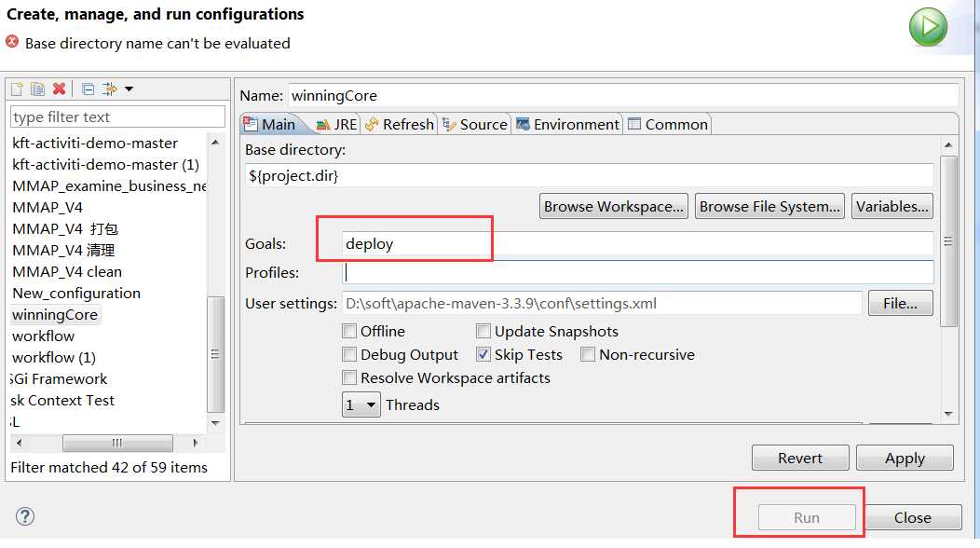Select the MMAP_V4 清理 configuration
The width and height of the screenshot is (980, 548).
63,250
